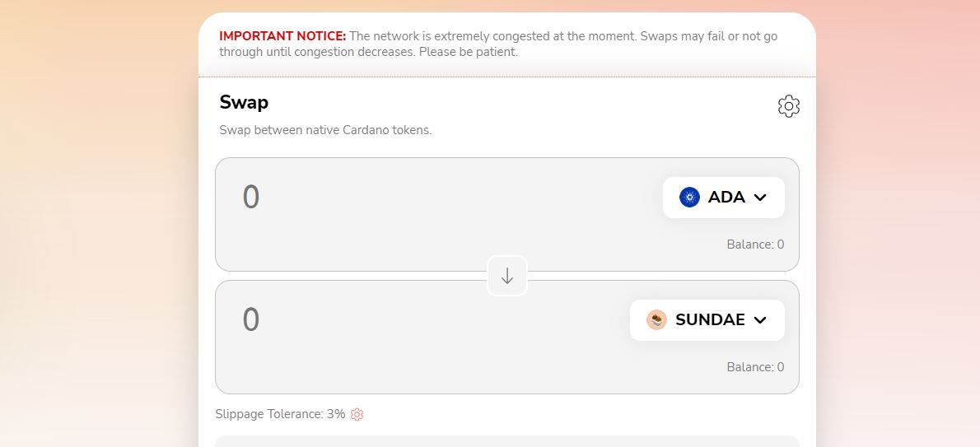Open swap settings gear icon
This screenshot has width=980, height=447.
tap(788, 106)
